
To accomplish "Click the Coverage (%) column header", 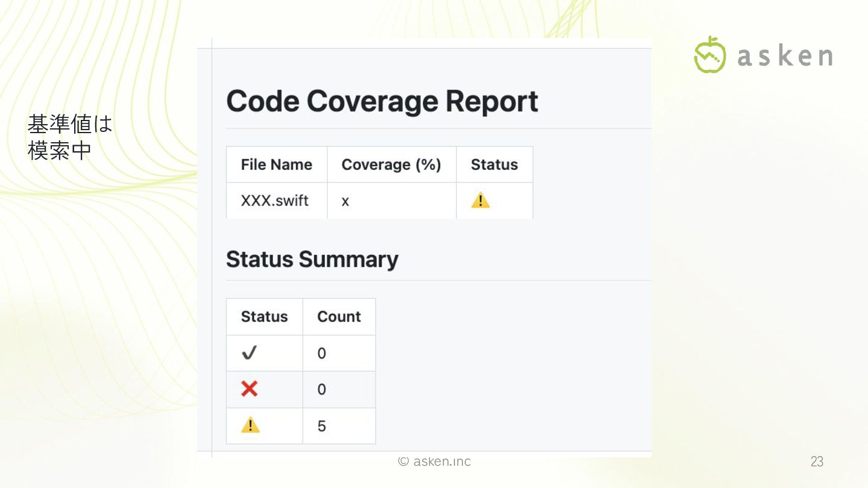I will [x=392, y=164].
